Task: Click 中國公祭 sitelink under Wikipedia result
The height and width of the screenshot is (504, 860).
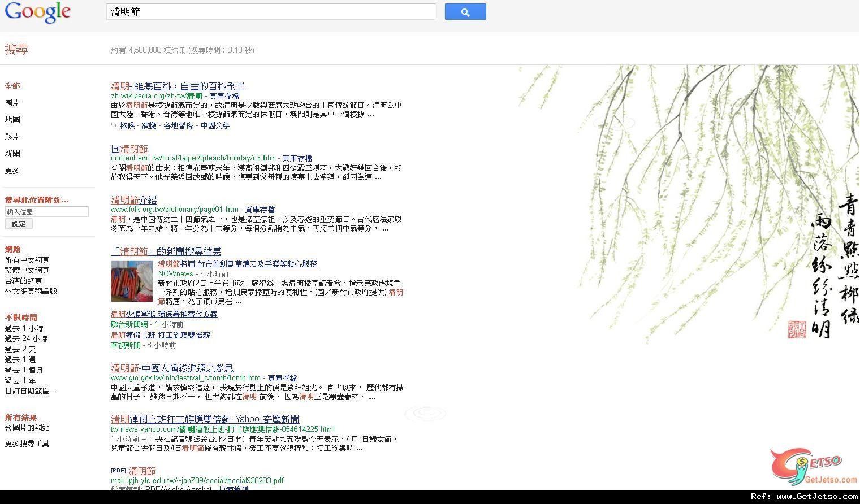Action: click(215, 125)
